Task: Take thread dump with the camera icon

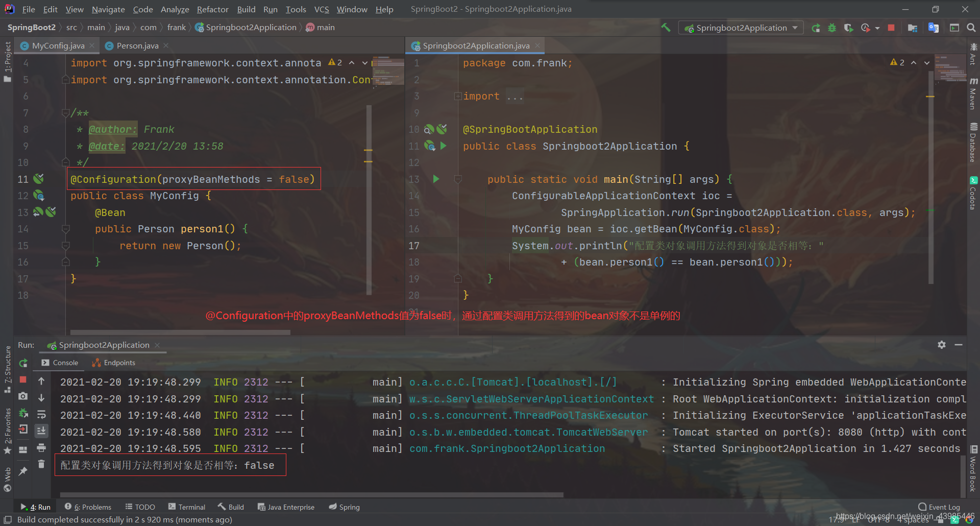Action: [23, 396]
